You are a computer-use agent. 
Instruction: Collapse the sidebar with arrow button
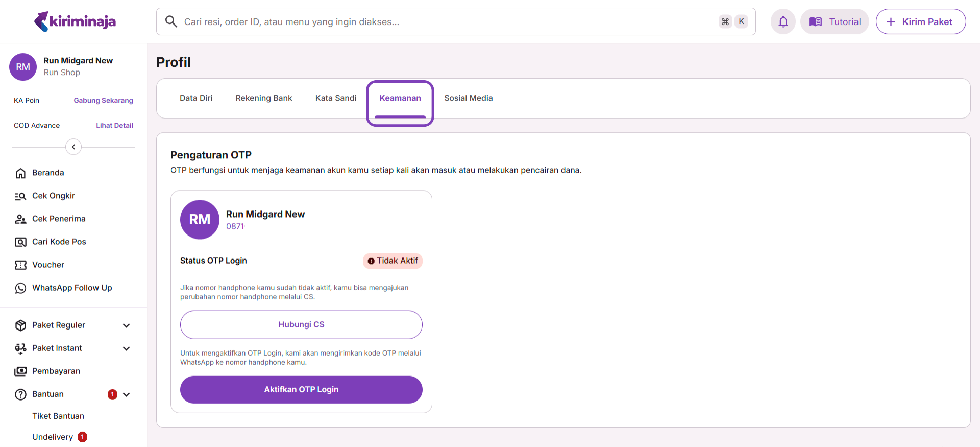coord(73,147)
